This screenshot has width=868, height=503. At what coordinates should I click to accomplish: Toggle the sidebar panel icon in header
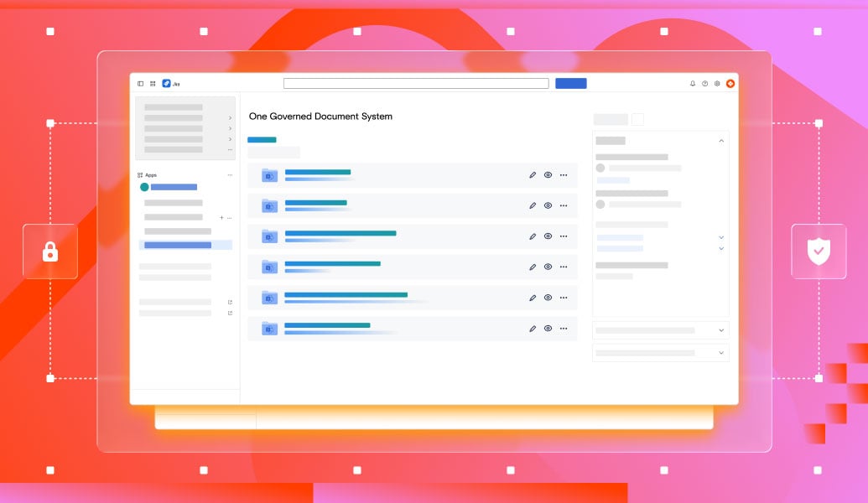pyautogui.click(x=140, y=84)
